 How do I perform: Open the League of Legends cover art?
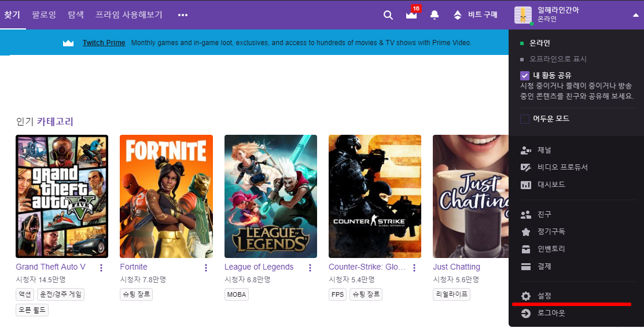271,196
